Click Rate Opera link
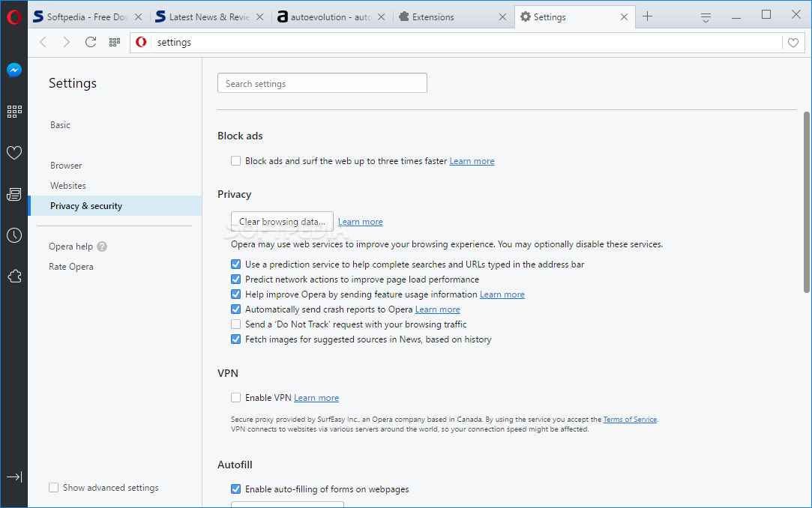 click(71, 267)
